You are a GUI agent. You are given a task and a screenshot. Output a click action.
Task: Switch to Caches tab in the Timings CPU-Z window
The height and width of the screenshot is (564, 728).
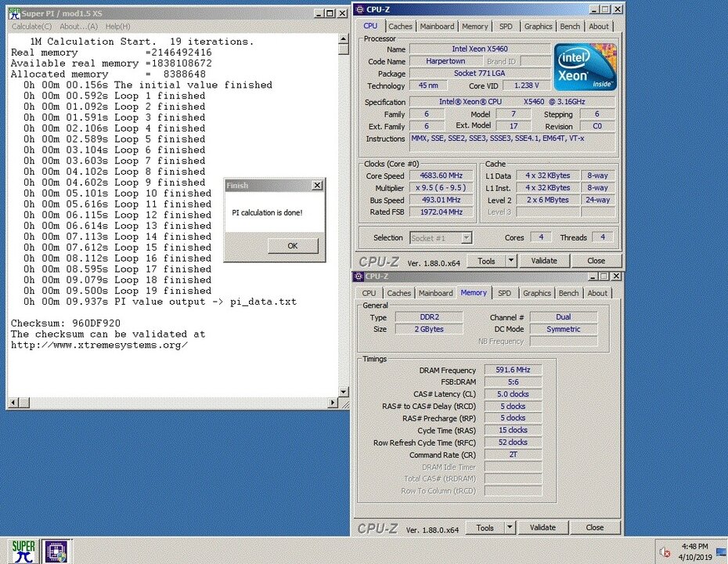pos(398,293)
